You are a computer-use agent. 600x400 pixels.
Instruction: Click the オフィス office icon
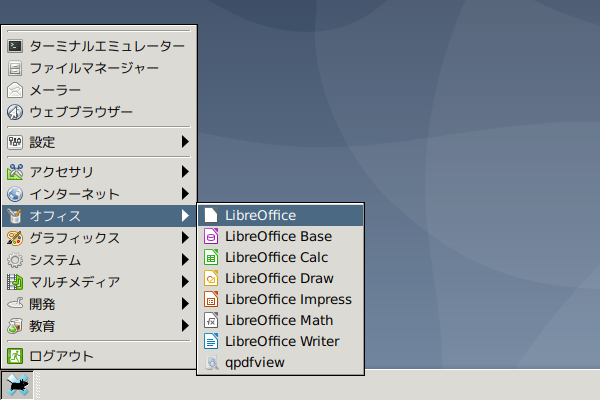[x=15, y=216]
